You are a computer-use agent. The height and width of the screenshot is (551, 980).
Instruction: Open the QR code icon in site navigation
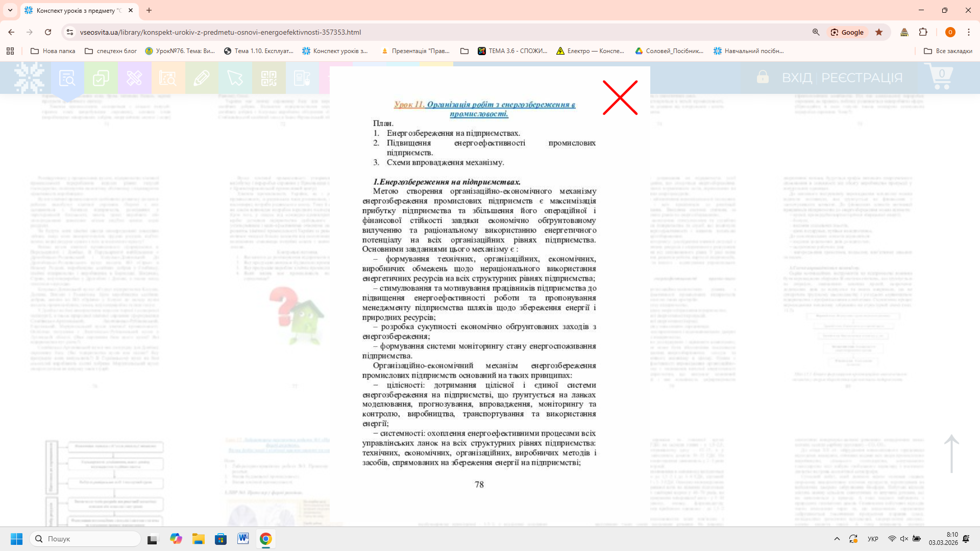(x=269, y=78)
